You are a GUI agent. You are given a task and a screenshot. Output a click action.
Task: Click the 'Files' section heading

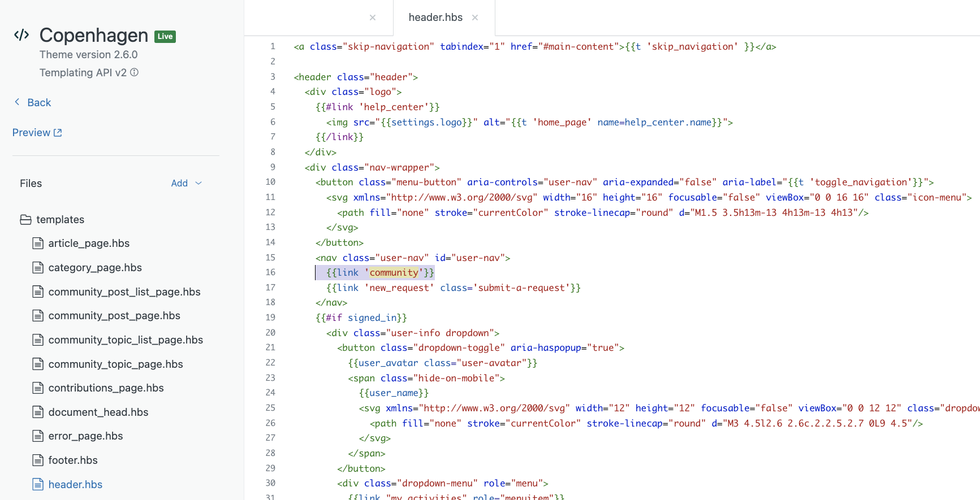point(31,184)
